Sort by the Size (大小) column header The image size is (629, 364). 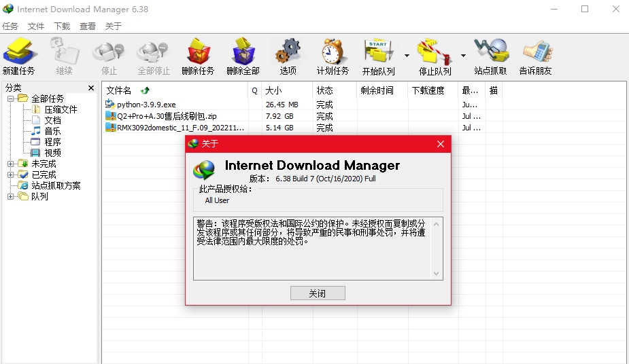tap(287, 90)
